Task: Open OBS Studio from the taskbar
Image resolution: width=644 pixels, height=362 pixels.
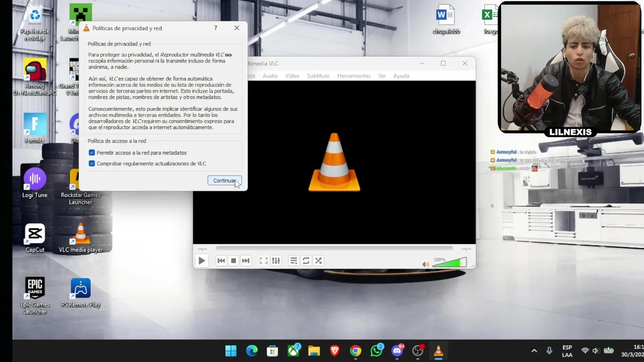Action: click(x=418, y=350)
